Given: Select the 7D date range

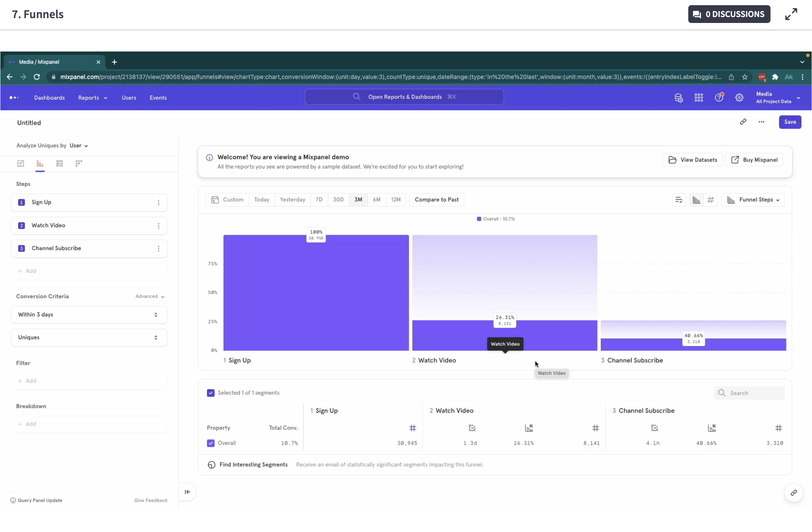Looking at the screenshot, I should [x=319, y=200].
